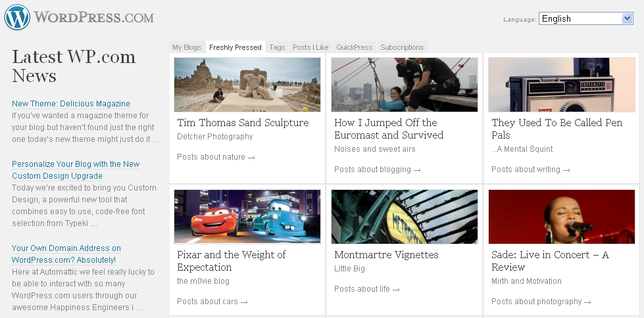Go to the Posts I Like tab
Screen dimensions: 644x318
(x=310, y=47)
